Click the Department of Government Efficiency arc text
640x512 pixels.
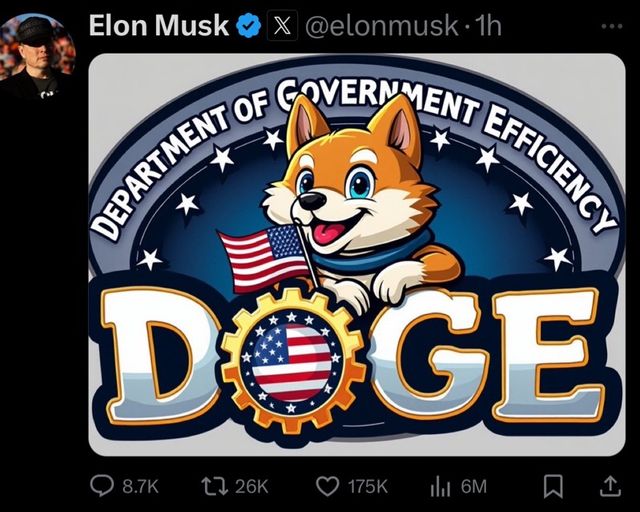(353, 135)
